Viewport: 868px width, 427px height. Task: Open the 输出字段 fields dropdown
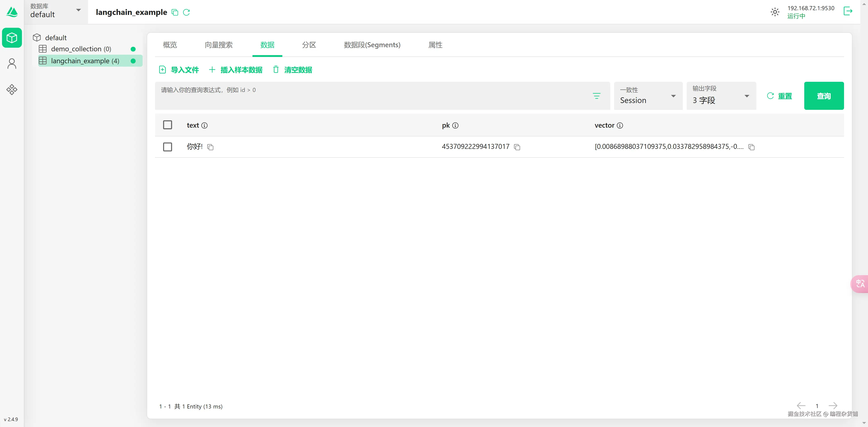[x=721, y=96]
